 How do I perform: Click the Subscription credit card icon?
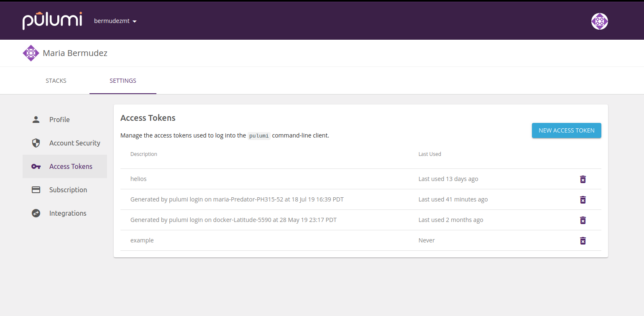36,190
